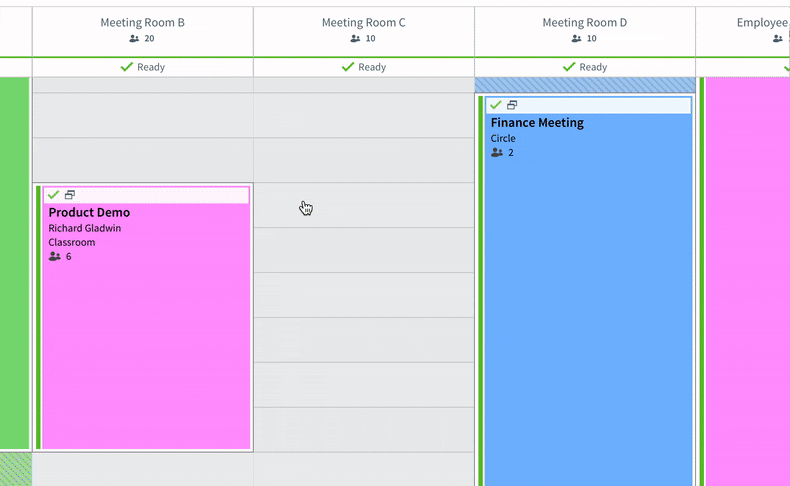Click the capacity people icon under Meeting Room D

pyautogui.click(x=576, y=38)
